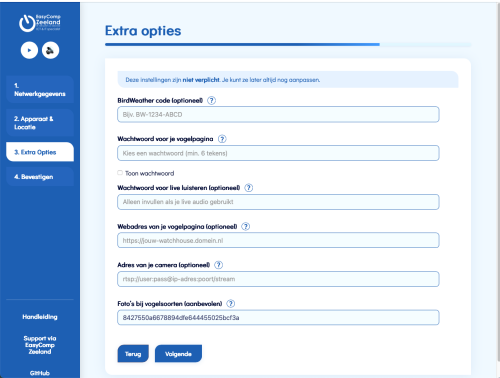
Task: Open help for Wachtwoord voor je vogelpagina
Action: point(222,139)
